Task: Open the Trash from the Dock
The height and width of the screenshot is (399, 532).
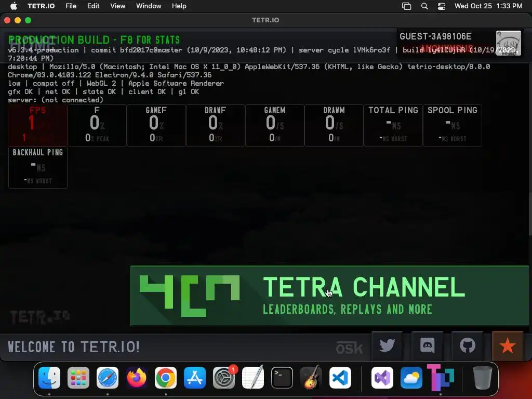Action: coord(483,378)
